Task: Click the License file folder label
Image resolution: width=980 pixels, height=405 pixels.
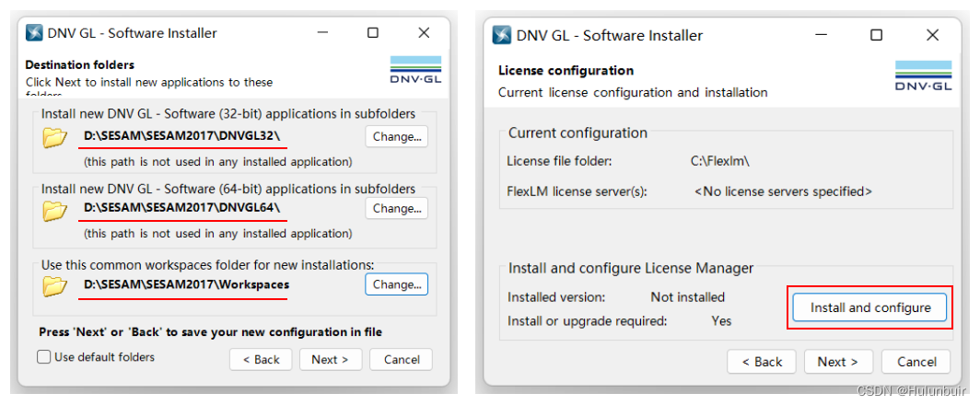Action: coord(559,161)
